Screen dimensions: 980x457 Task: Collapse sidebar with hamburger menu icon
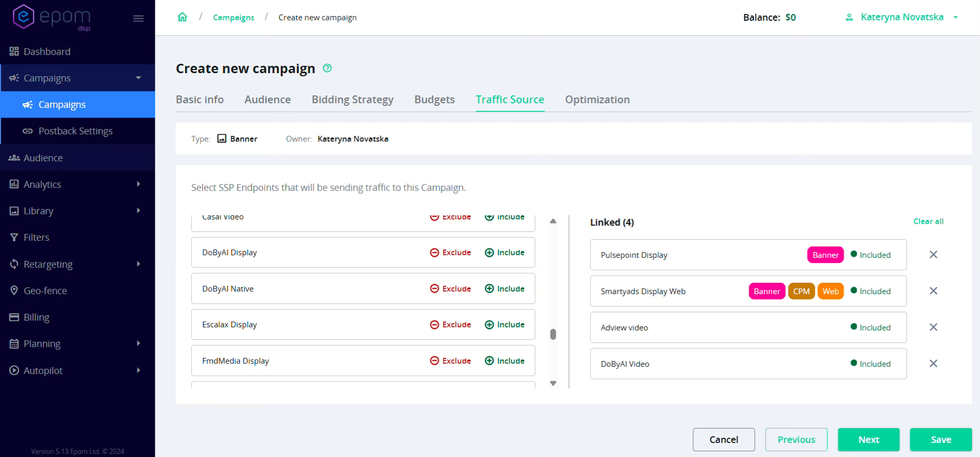click(138, 19)
